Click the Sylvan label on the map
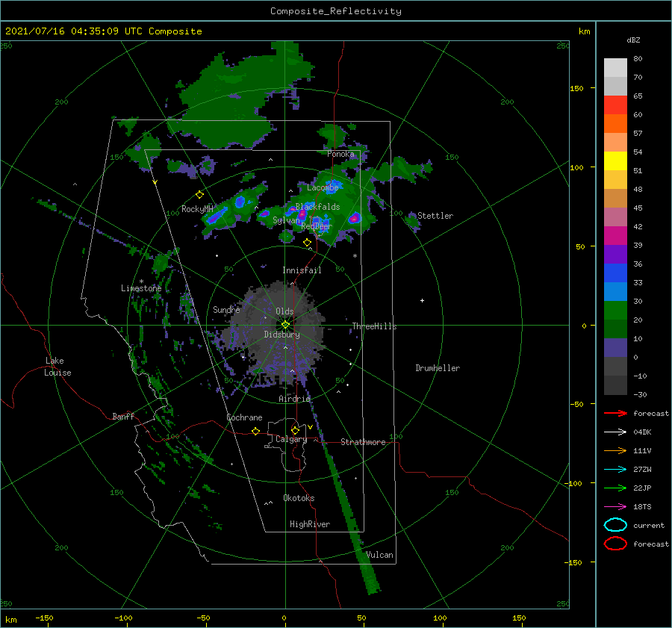The image size is (672, 628). (x=286, y=220)
